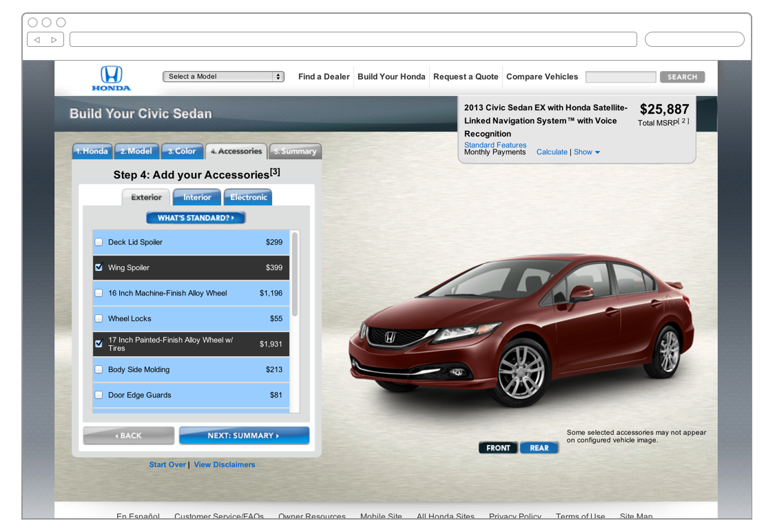Viewport: 775px width, 532px height.
Task: Expand the Show monthly payments dropdown
Action: pos(587,152)
